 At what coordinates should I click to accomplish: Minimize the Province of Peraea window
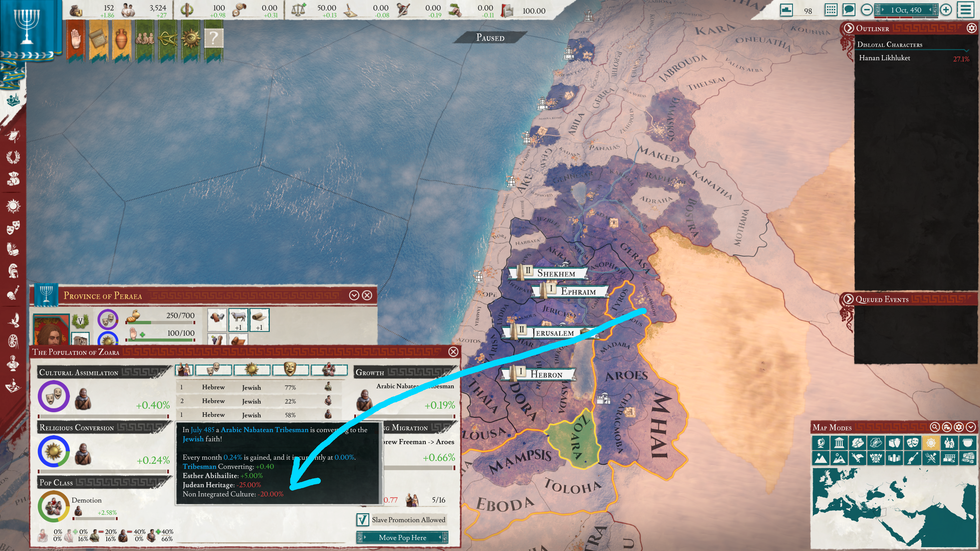pyautogui.click(x=354, y=295)
